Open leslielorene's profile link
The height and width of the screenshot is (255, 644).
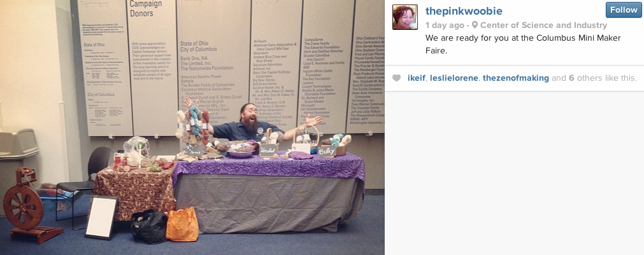pos(454,78)
